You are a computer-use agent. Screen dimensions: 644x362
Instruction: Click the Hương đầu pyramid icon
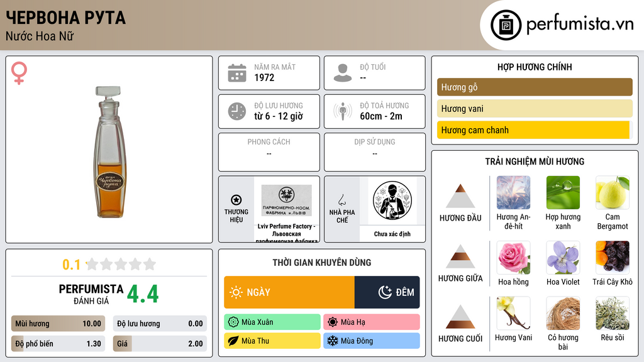[460, 196]
